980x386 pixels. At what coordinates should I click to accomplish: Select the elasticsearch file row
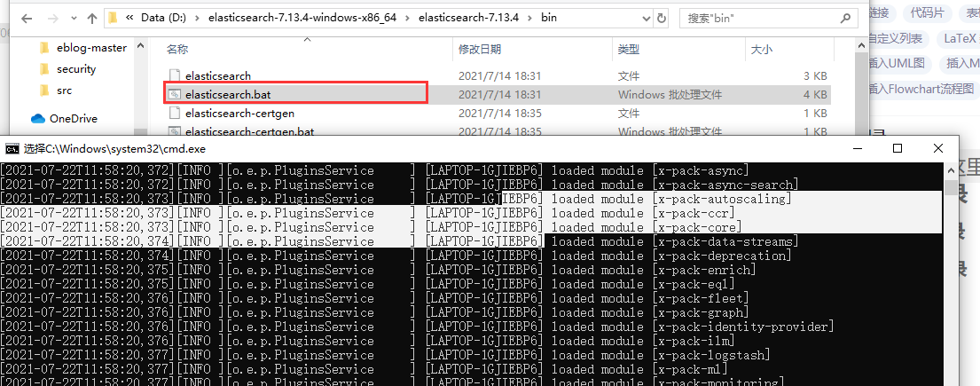(497, 75)
